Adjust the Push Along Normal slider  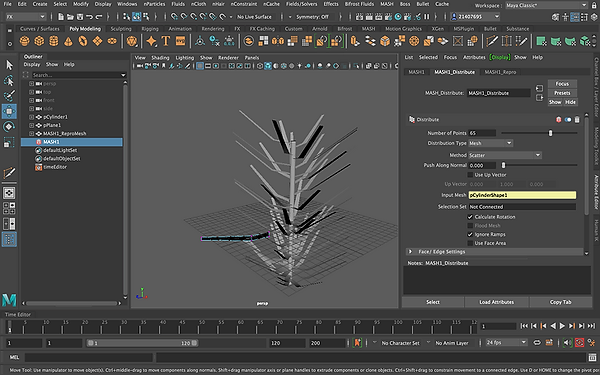pyautogui.click(x=504, y=165)
